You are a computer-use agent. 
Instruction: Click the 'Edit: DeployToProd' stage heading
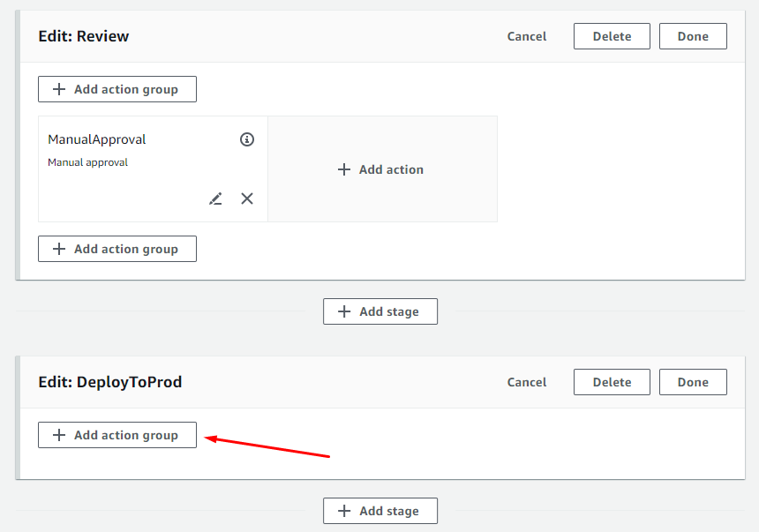coord(110,382)
